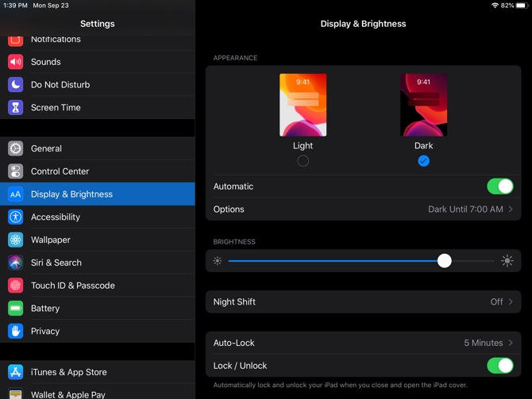Tap the Auto-Lock label
Image resolution: width=532 pixels, height=399 pixels.
point(233,343)
